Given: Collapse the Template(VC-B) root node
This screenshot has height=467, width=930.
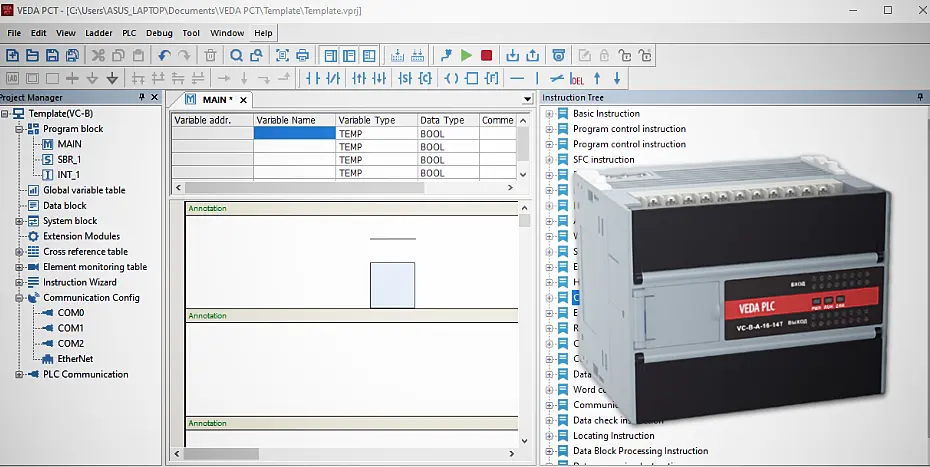Looking at the screenshot, I should pyautogui.click(x=5, y=113).
